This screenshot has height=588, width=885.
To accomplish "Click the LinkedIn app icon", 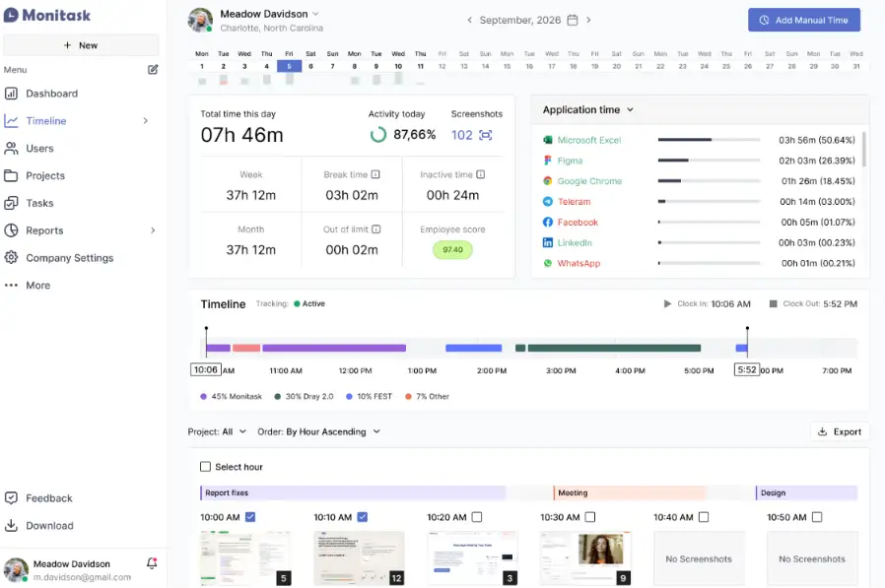I will pyautogui.click(x=548, y=242).
